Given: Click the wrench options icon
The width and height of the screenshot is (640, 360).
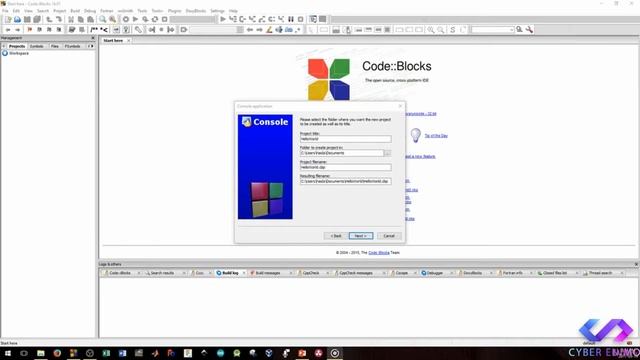Looking at the screenshot, I should pyautogui.click(x=529, y=29).
